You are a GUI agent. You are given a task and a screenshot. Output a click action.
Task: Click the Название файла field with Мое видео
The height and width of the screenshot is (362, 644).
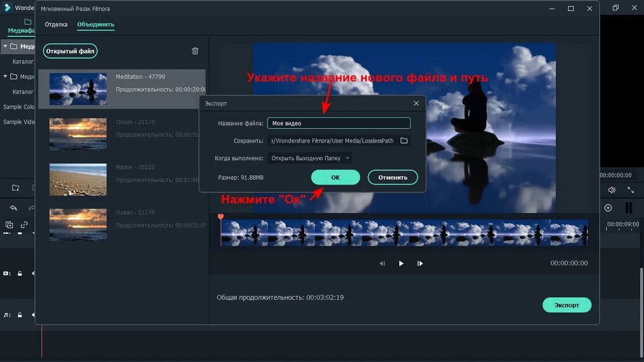click(x=339, y=123)
